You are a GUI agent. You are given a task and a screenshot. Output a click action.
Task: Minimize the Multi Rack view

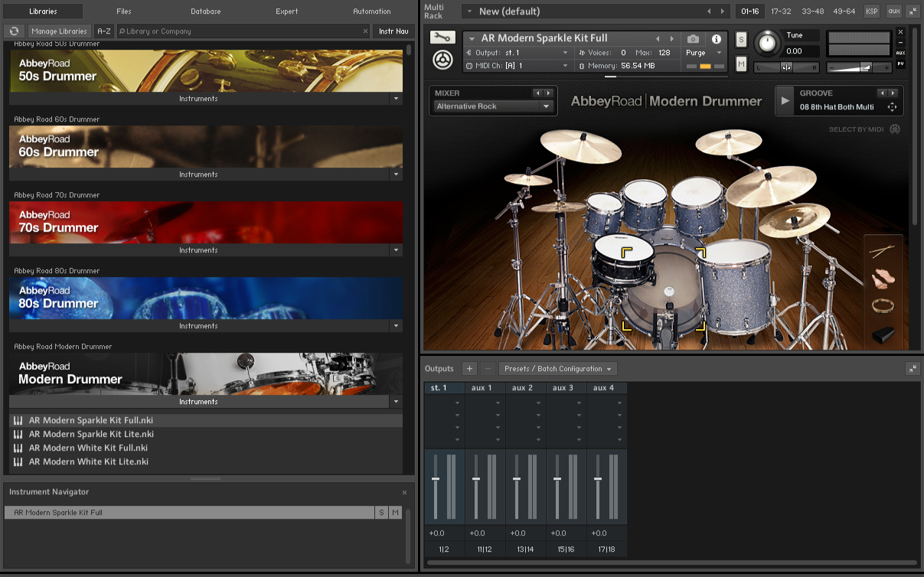pos(913,11)
